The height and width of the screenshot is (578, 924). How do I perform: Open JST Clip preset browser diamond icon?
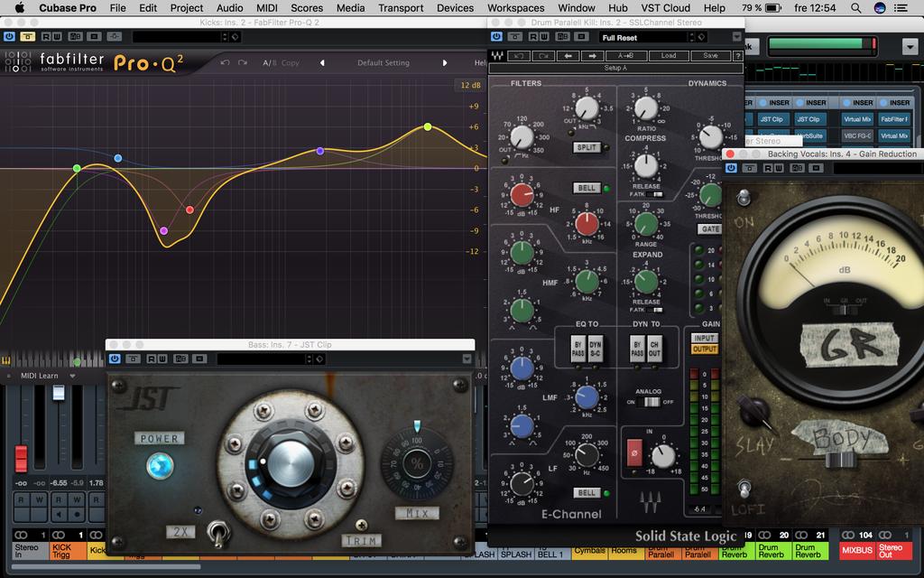(x=319, y=359)
